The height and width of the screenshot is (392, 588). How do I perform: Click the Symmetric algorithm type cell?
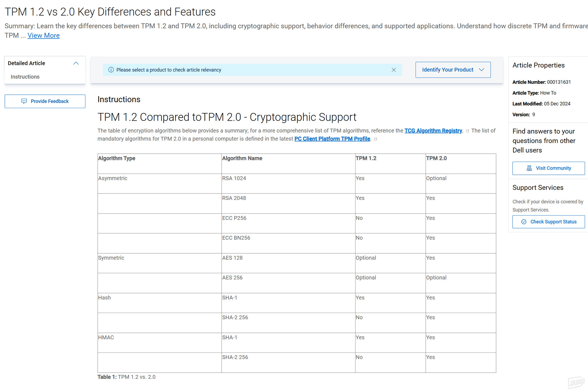(x=160, y=263)
